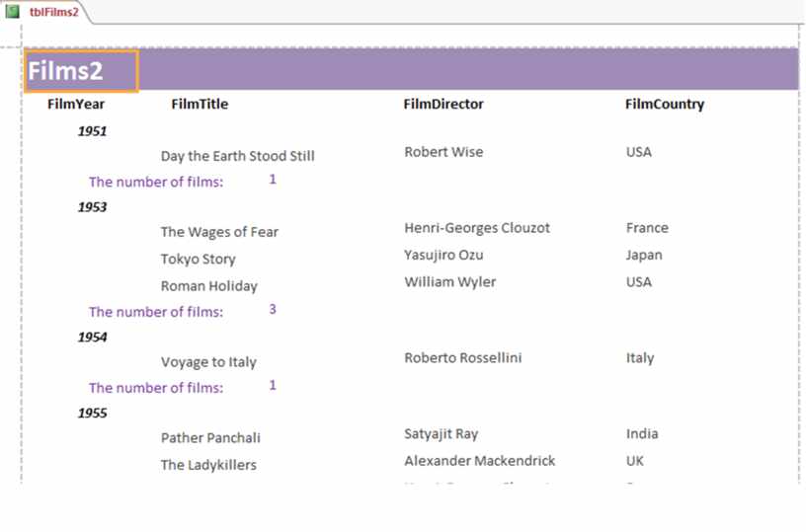Screen dimensions: 806x532
Task: Select the FilmDirector column header
Action: [x=443, y=105]
